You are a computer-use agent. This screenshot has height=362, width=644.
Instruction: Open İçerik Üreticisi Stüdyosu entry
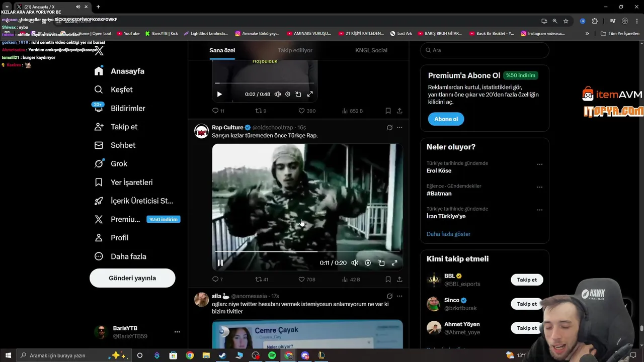134,201
